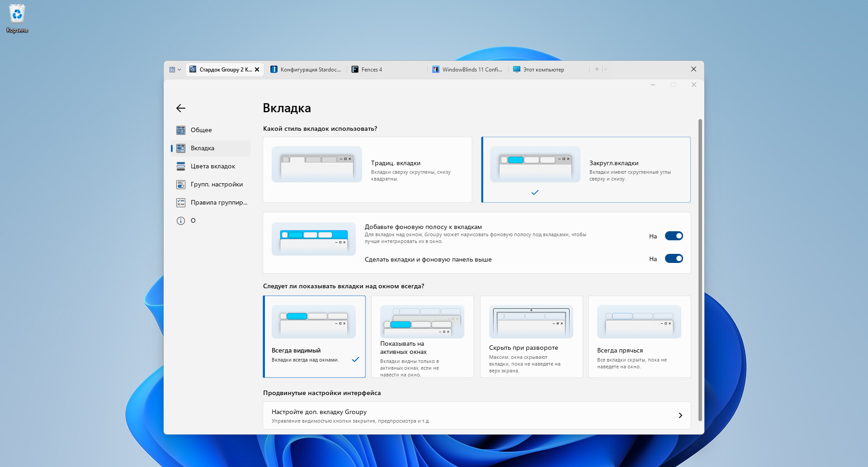The height and width of the screenshot is (467, 868).
Task: Open the Общее settings section icon
Action: pyautogui.click(x=181, y=130)
